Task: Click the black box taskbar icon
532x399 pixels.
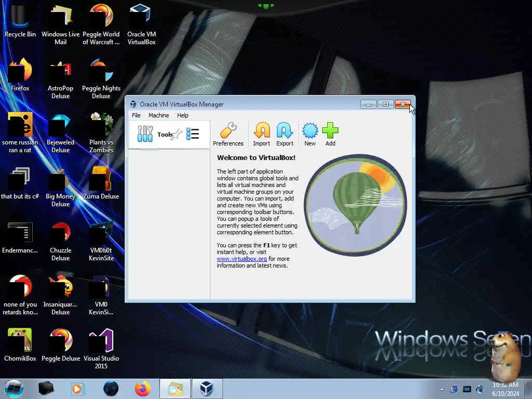Action: pos(46,389)
